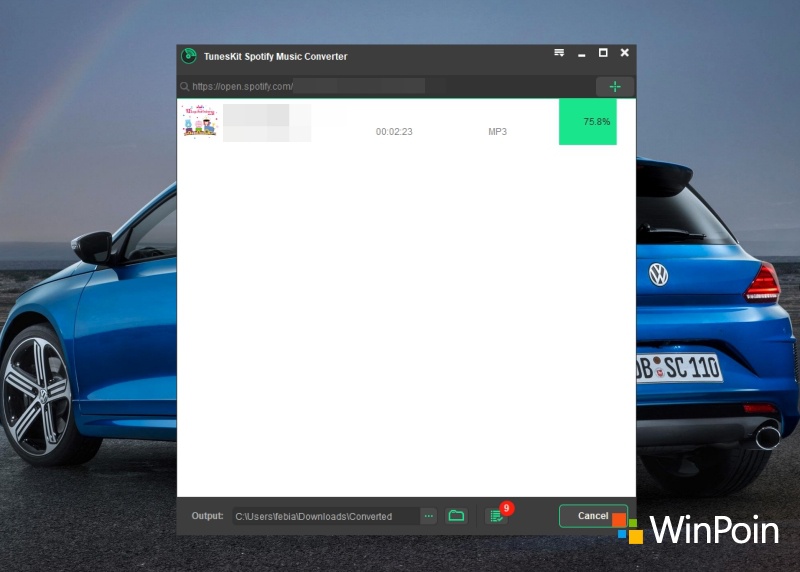
Task: Open the output folder icon
Action: pyautogui.click(x=456, y=516)
